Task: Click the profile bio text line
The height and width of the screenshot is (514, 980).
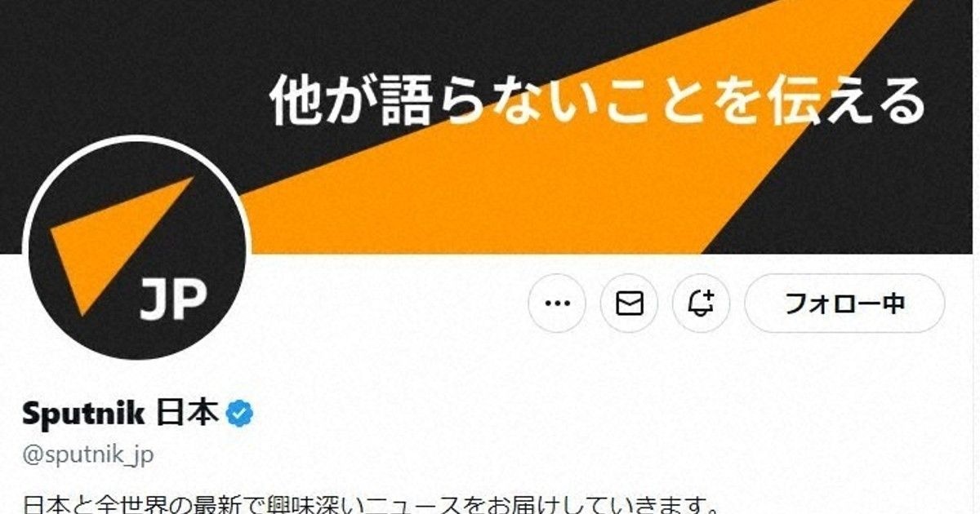Action: 370,504
